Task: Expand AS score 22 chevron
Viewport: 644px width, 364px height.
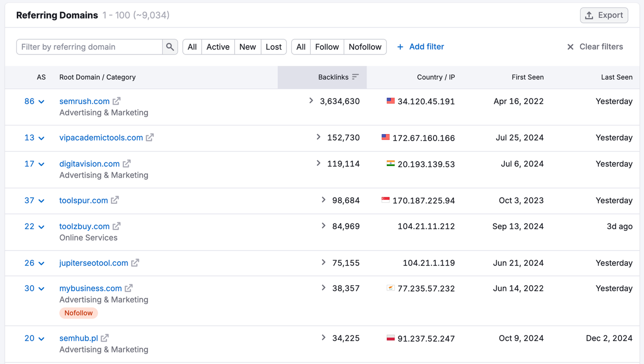Action: 41,227
